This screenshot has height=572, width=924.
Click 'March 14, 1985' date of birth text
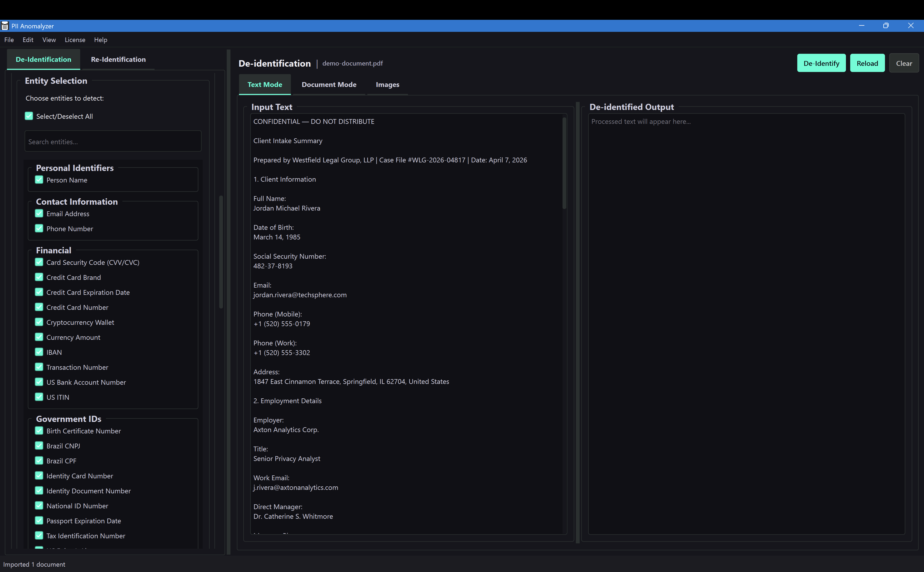pyautogui.click(x=277, y=237)
